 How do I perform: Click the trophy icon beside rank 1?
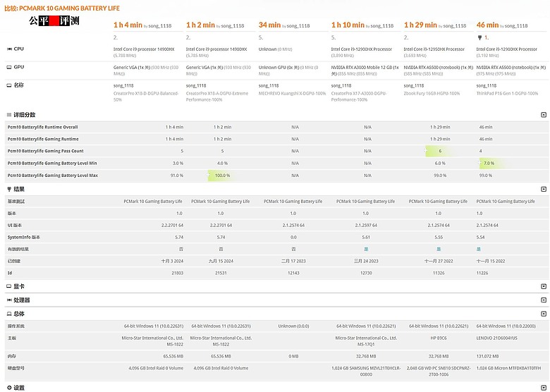479,37
